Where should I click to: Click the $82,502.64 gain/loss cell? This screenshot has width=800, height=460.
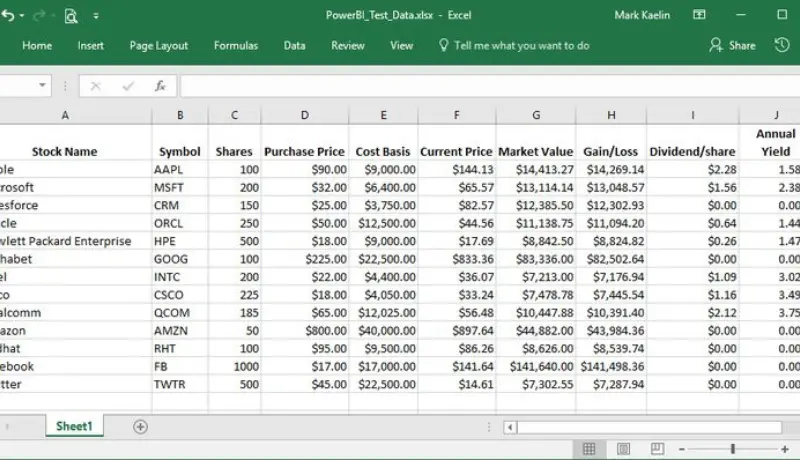point(611,259)
